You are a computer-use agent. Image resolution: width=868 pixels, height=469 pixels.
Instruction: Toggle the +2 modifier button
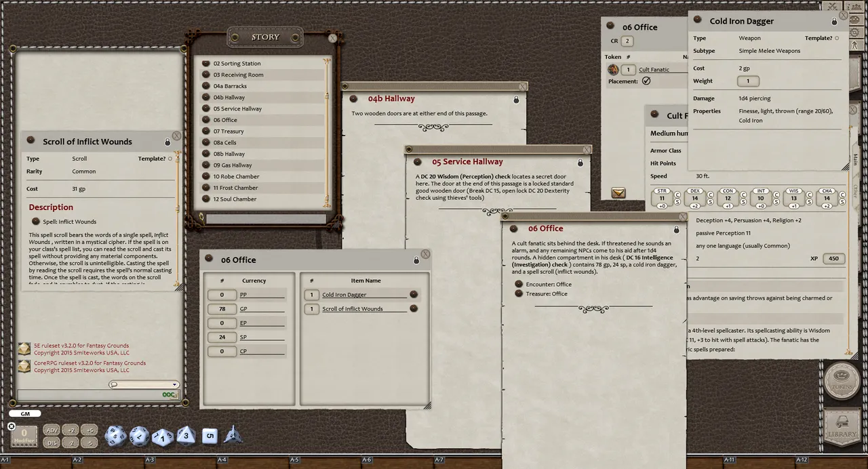click(71, 430)
